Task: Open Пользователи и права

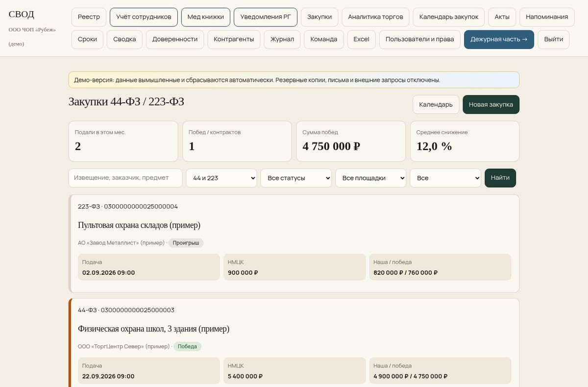Action: click(x=420, y=39)
